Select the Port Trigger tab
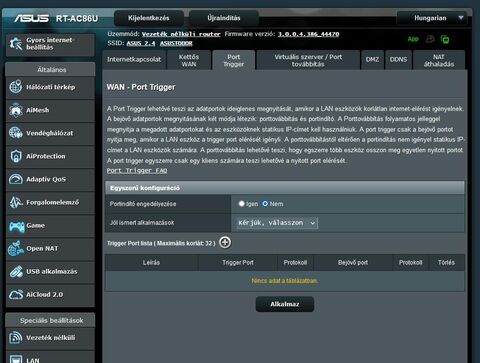The width and height of the screenshot is (480, 363). coord(234,60)
